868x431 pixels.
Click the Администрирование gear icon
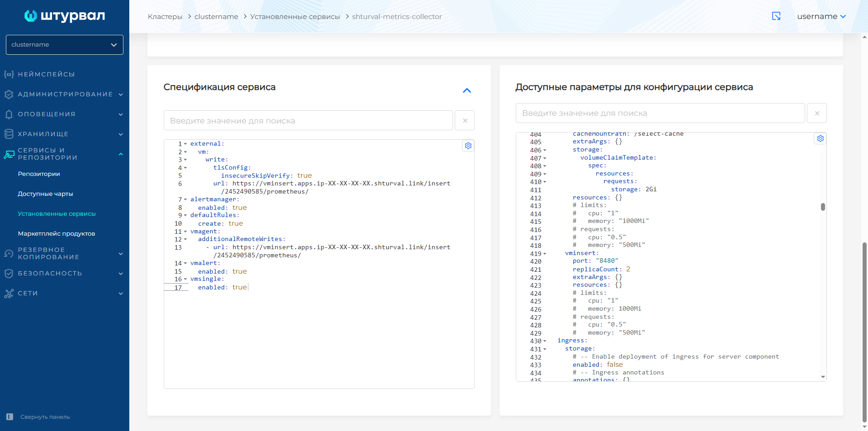click(x=9, y=94)
